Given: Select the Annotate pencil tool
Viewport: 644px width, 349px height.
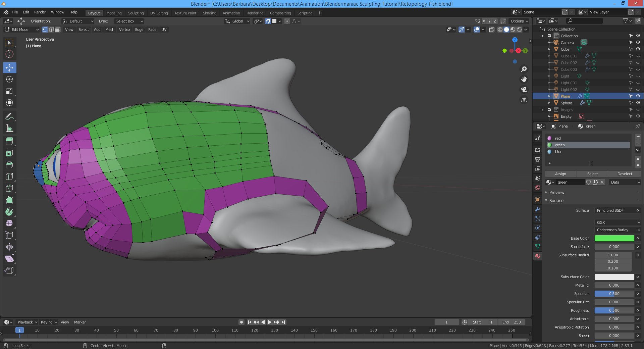Looking at the screenshot, I should tap(9, 116).
